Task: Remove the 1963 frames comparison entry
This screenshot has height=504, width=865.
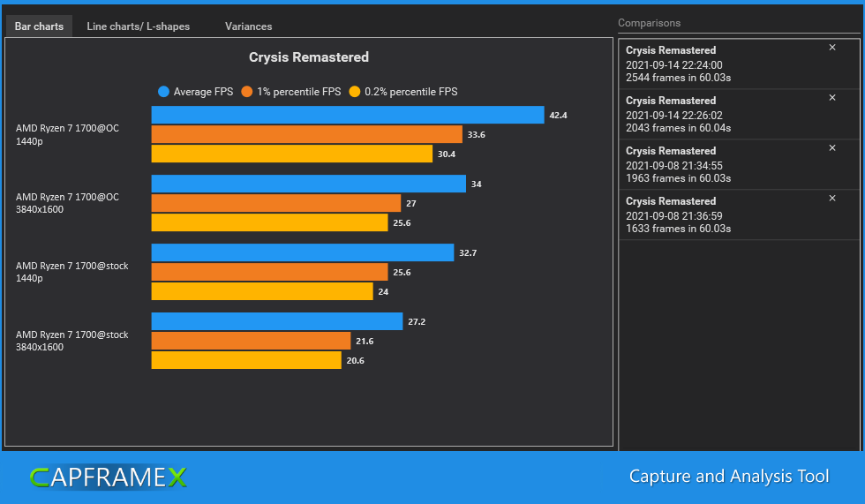Action: pos(832,147)
